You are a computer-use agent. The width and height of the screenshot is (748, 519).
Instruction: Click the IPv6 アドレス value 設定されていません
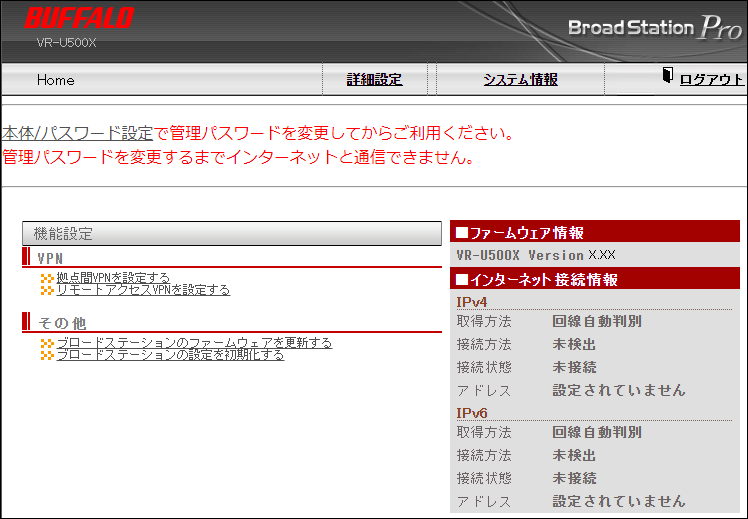(x=619, y=500)
